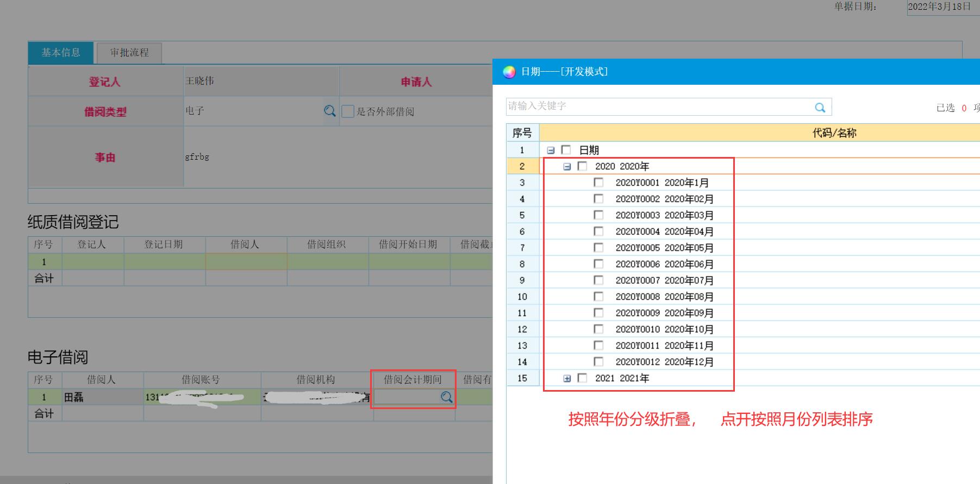
Task: Click the search icon in keyword field
Action: point(820,108)
